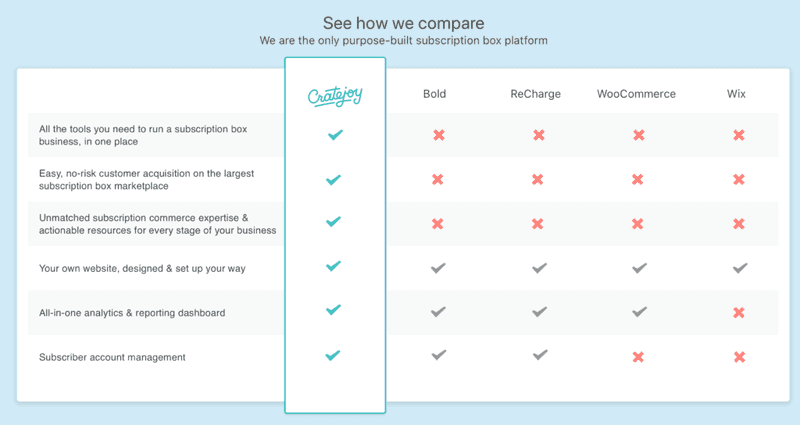
Task: Click 'Subscriber account management' feature label
Action: (x=112, y=356)
